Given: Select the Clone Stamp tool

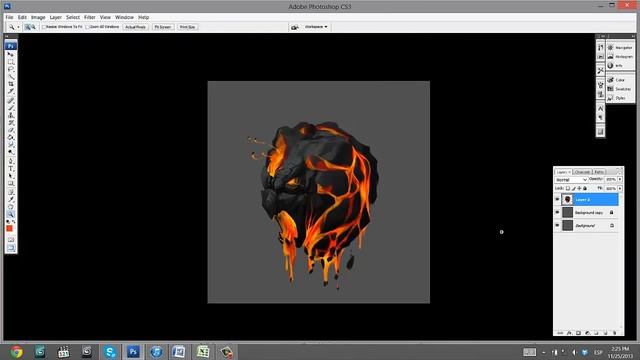Looking at the screenshot, I should point(11,115).
